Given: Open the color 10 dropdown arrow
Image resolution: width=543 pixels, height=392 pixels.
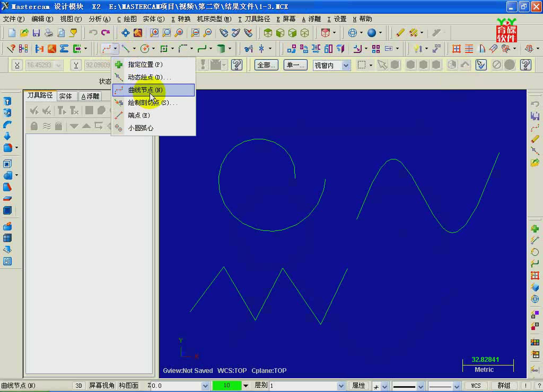Looking at the screenshot, I should click(x=246, y=386).
